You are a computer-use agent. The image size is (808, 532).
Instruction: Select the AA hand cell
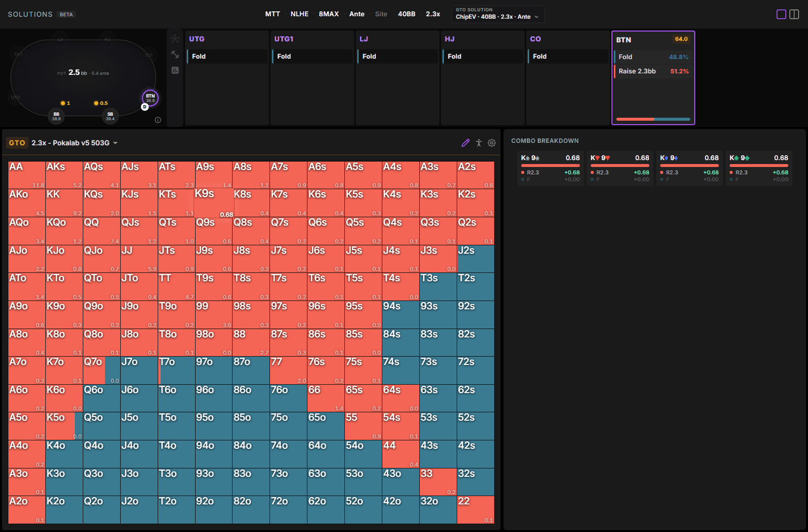[27, 175]
